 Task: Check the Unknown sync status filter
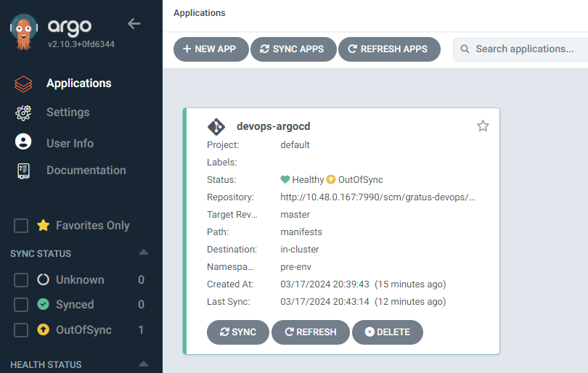coord(21,280)
